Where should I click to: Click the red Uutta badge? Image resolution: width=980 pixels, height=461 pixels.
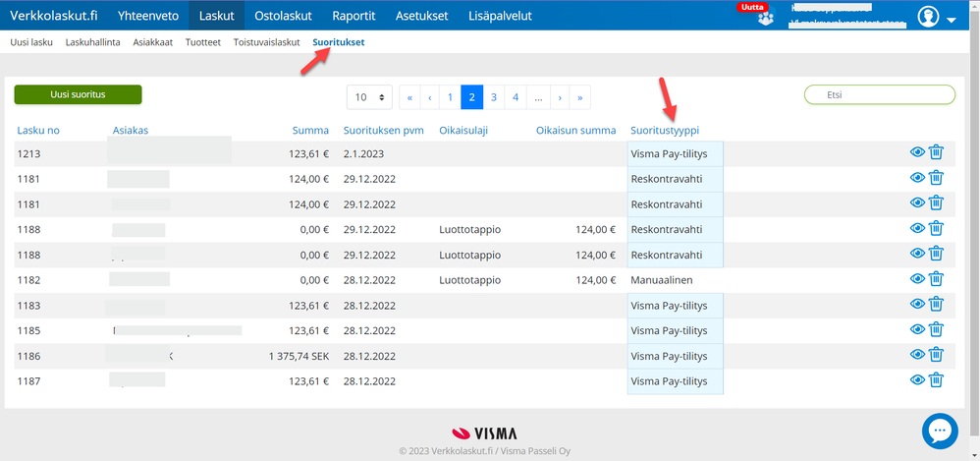(754, 8)
